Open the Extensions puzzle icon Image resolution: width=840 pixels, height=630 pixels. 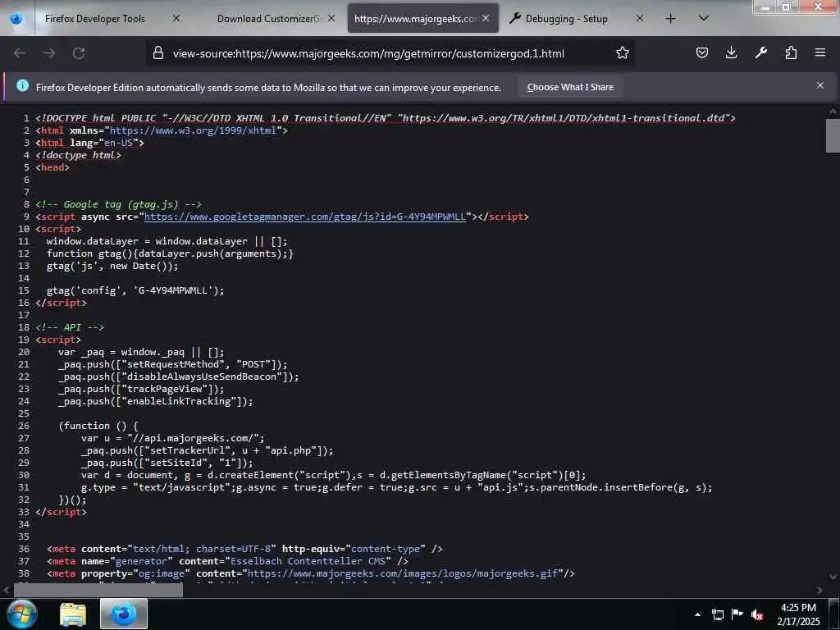791,52
